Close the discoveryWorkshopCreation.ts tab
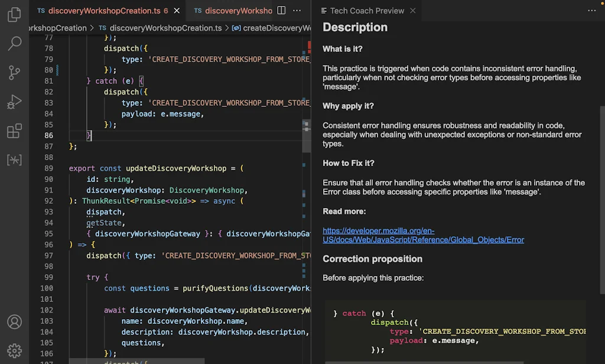This screenshot has width=605, height=364. pyautogui.click(x=176, y=10)
